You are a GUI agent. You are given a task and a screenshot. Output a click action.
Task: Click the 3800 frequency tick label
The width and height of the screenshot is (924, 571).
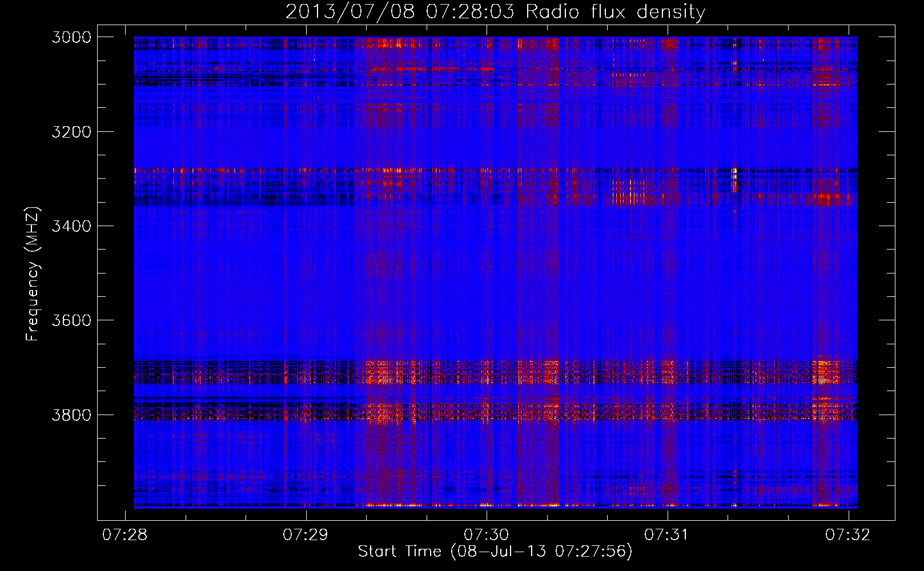click(71, 415)
